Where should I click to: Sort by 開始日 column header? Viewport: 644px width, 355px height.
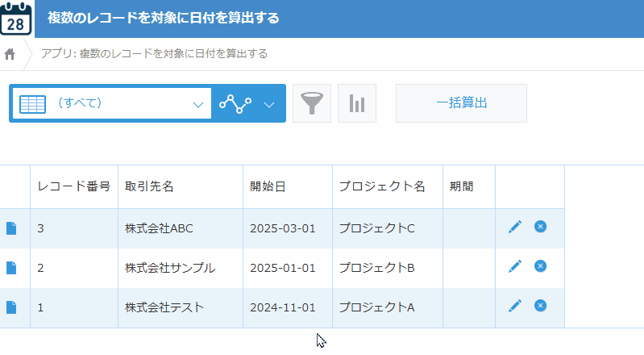click(268, 187)
